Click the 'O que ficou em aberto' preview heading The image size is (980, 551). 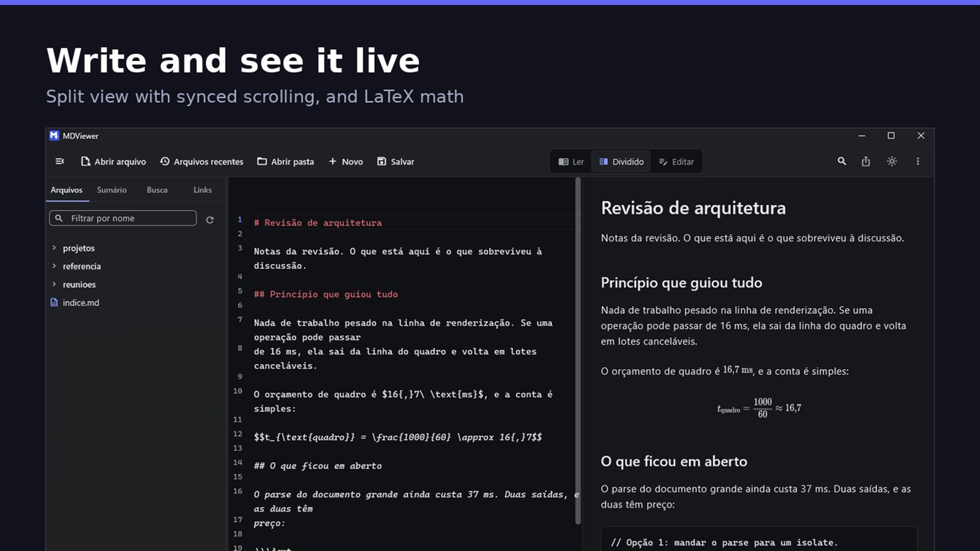tap(674, 461)
